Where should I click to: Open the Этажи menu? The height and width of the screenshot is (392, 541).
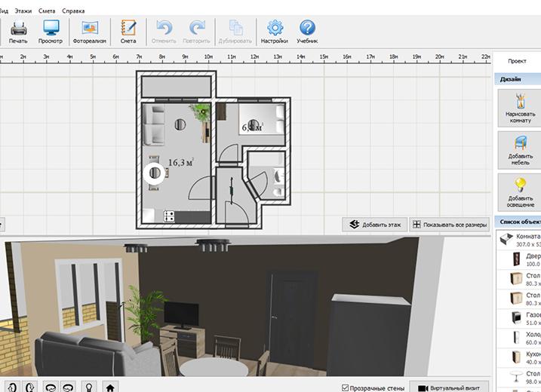(23, 11)
